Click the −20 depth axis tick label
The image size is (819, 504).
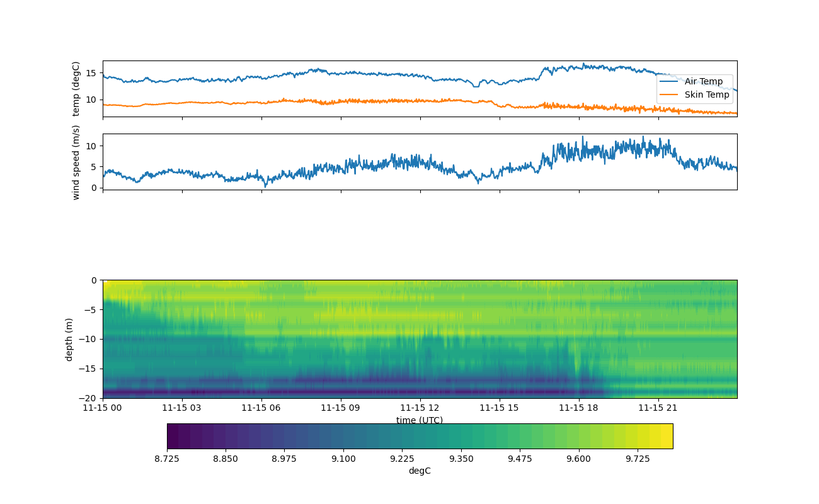click(90, 398)
